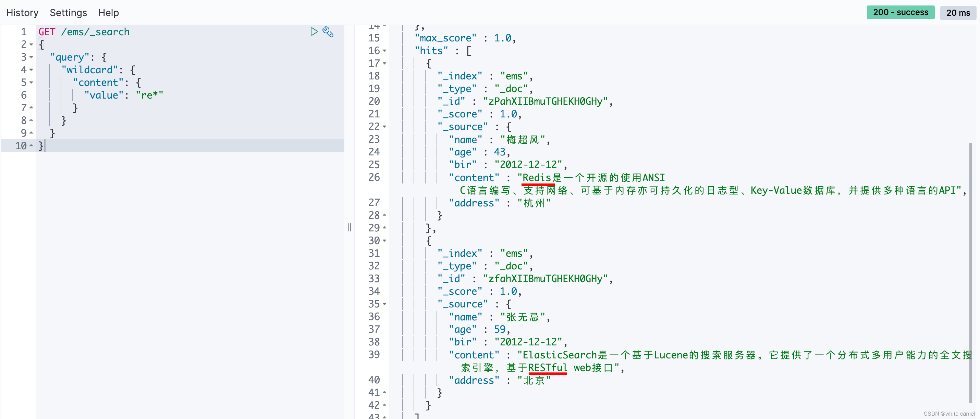Collapse second hit object at response line 30
The width and height of the screenshot is (980, 419).
pos(384,241)
